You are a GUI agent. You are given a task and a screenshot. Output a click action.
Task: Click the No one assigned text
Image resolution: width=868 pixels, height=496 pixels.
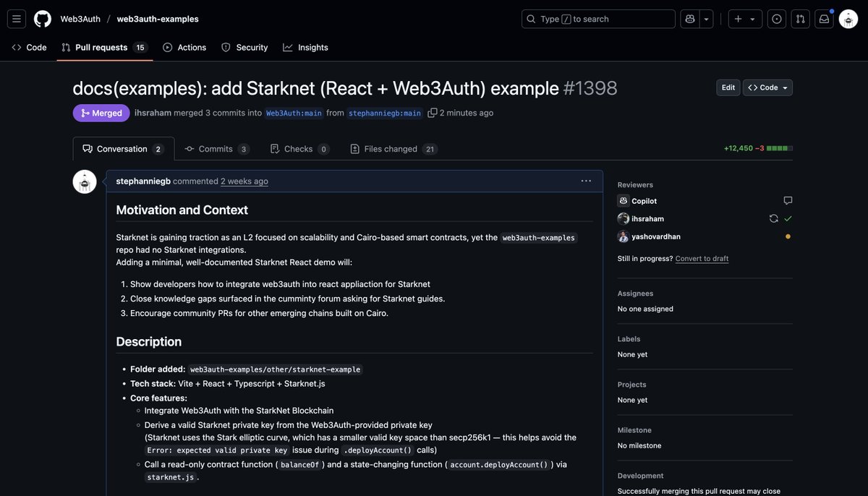click(x=645, y=309)
